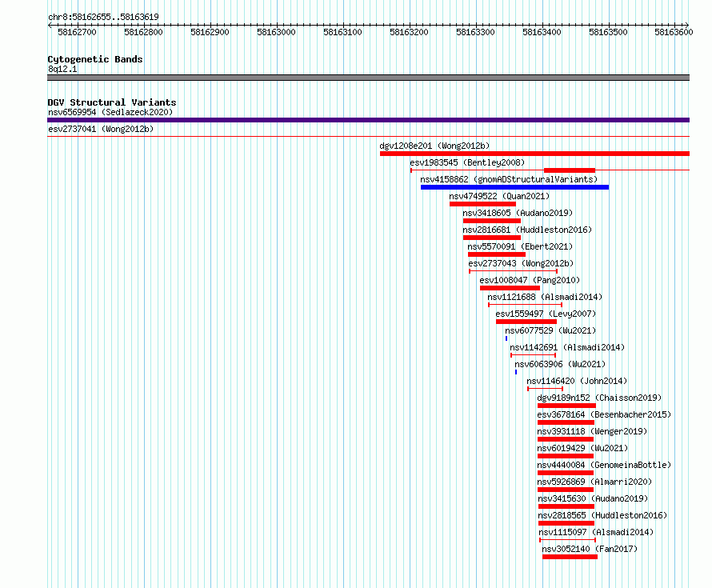The width and height of the screenshot is (712, 588).
Task: Click the 58162700 ruler position
Action: pos(77,32)
